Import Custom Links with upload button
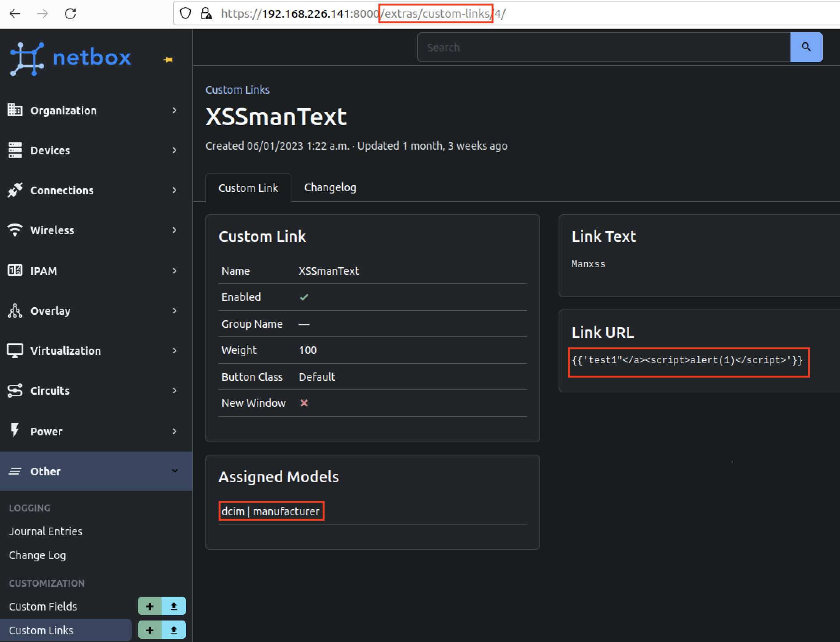The width and height of the screenshot is (840, 642). coord(174,630)
